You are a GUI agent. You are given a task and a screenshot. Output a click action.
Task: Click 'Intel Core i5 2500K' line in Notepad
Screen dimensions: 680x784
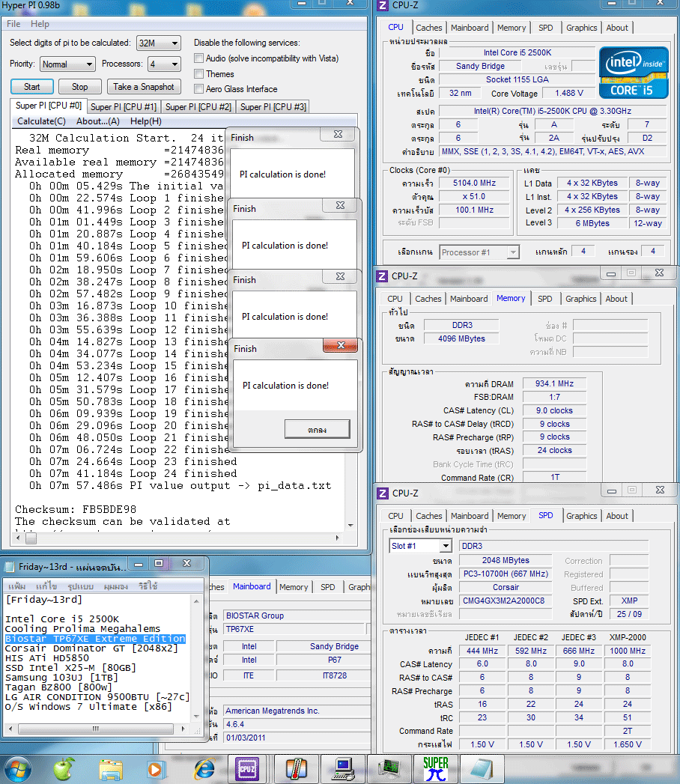click(62, 619)
